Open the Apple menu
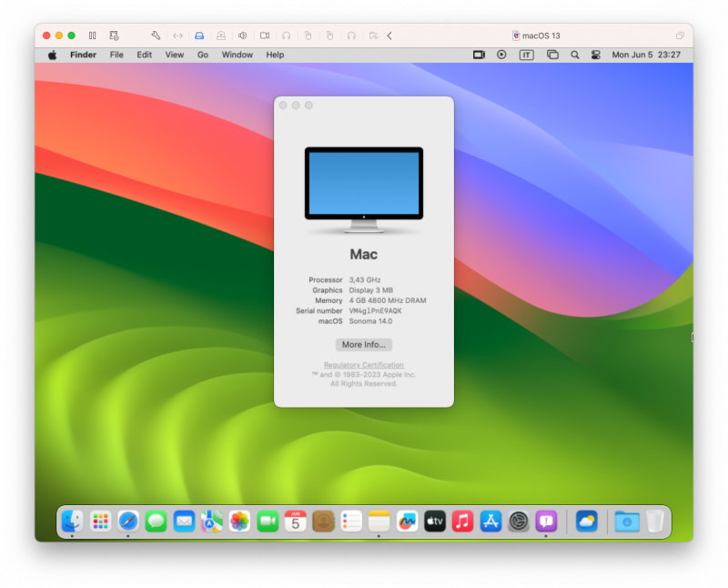 pos(52,55)
